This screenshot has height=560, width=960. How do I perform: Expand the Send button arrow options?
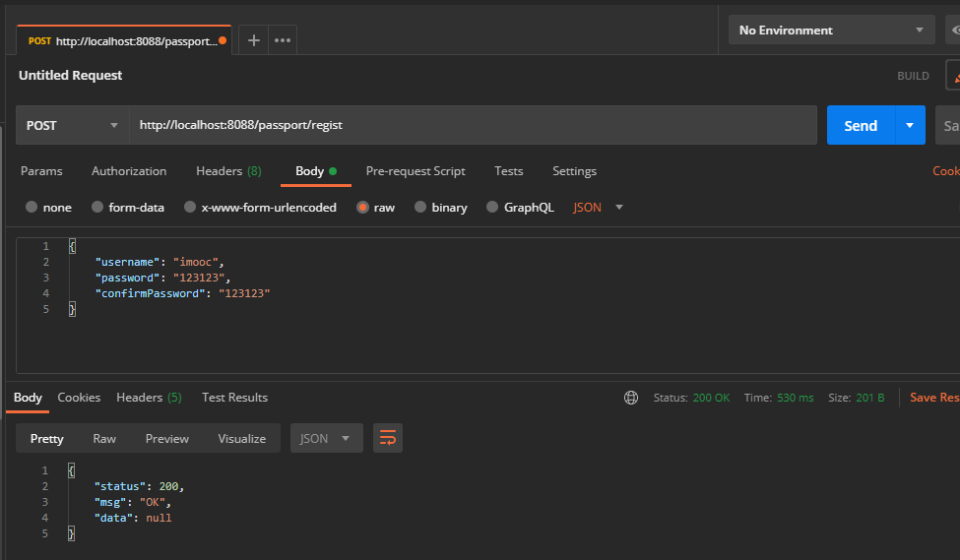point(910,125)
